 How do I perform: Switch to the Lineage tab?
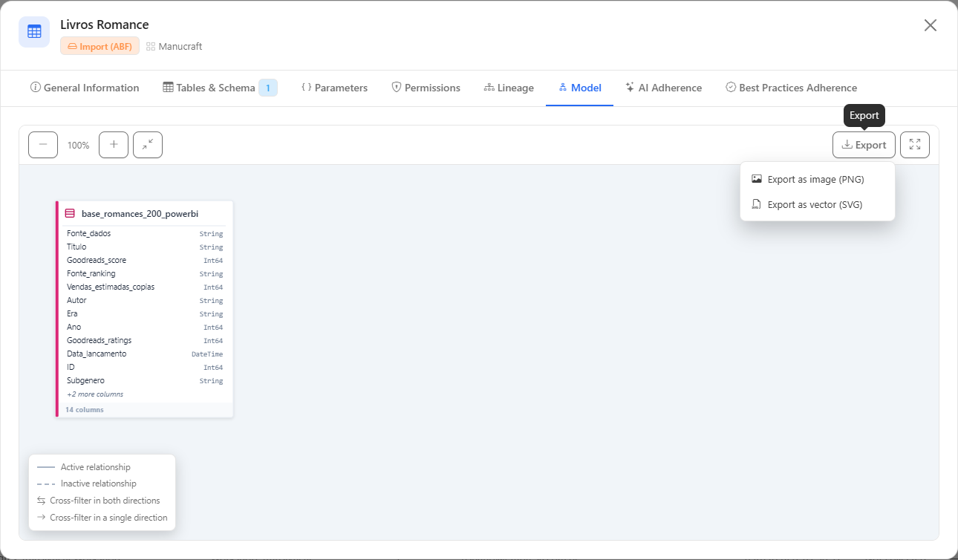tap(509, 88)
